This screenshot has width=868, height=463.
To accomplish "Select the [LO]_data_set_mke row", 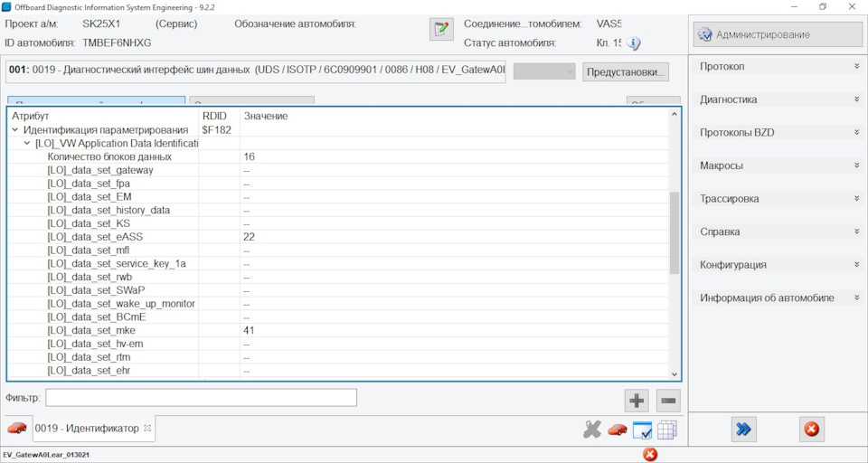I will pyautogui.click(x=337, y=330).
